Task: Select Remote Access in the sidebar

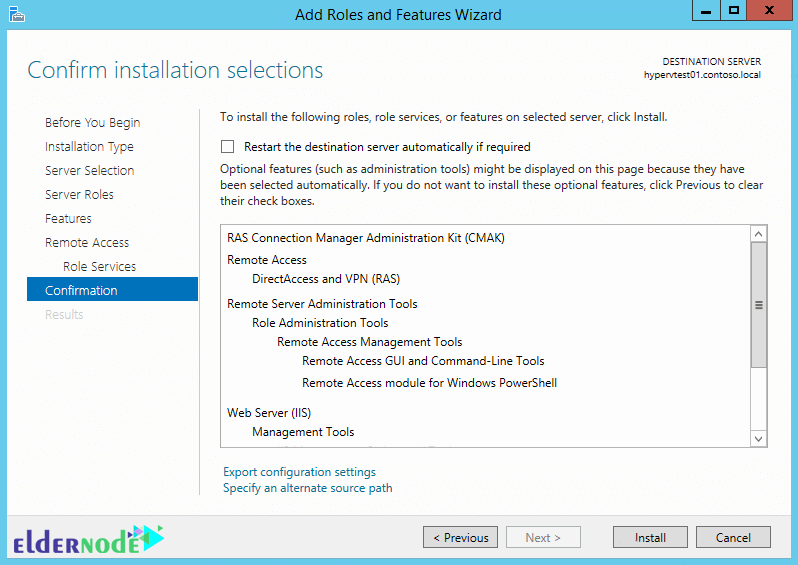Action: [x=87, y=242]
